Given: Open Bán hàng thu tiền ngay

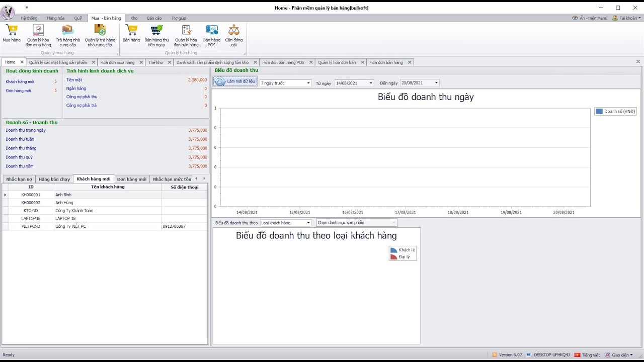Looking at the screenshot, I should coord(157,35).
